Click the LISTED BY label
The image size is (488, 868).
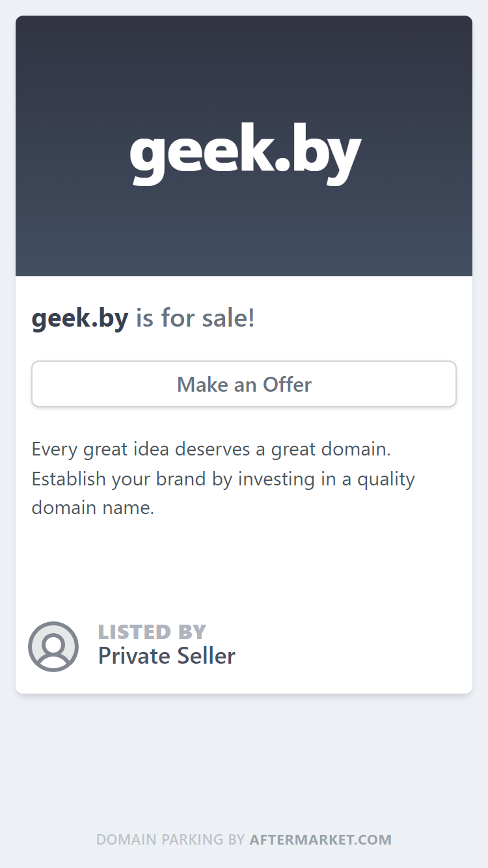coord(152,632)
